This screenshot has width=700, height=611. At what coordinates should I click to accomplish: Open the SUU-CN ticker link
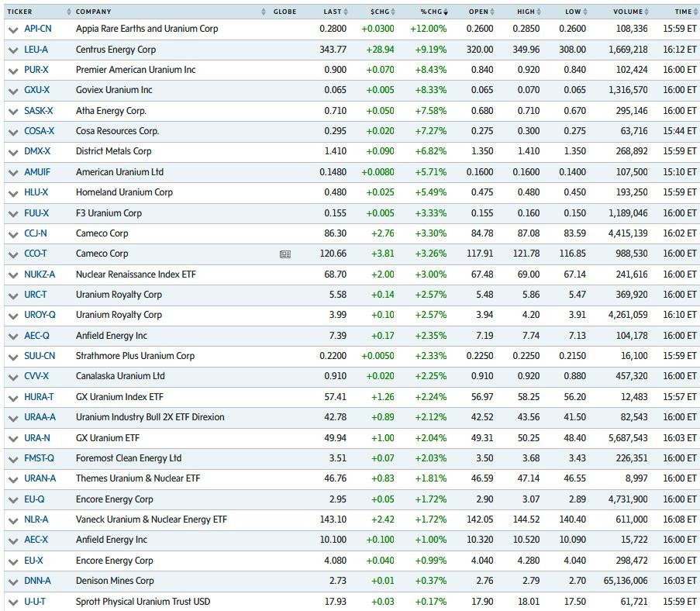click(40, 356)
